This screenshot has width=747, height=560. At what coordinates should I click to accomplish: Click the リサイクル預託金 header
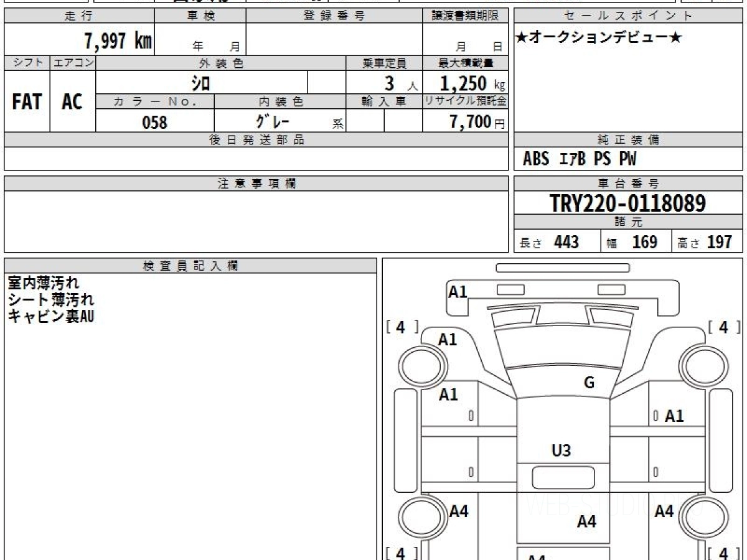pos(465,102)
